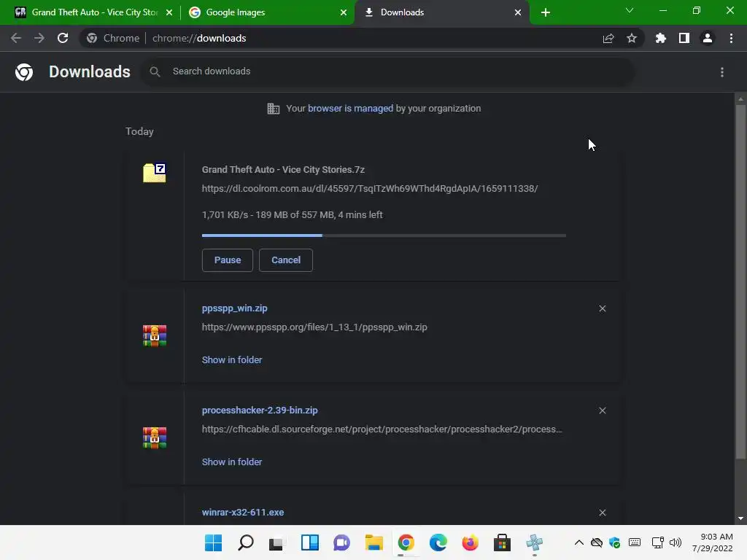The width and height of the screenshot is (747, 560).
Task: Show processhacker zip in folder
Action: click(232, 462)
